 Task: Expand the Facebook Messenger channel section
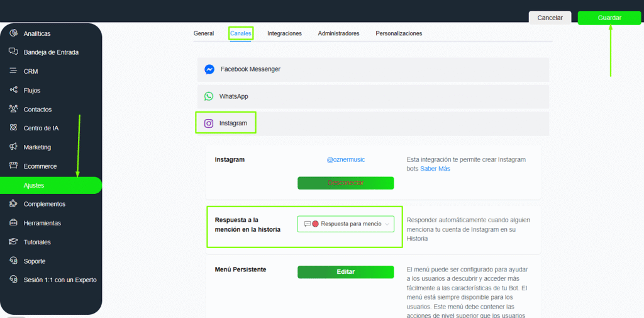(372, 69)
